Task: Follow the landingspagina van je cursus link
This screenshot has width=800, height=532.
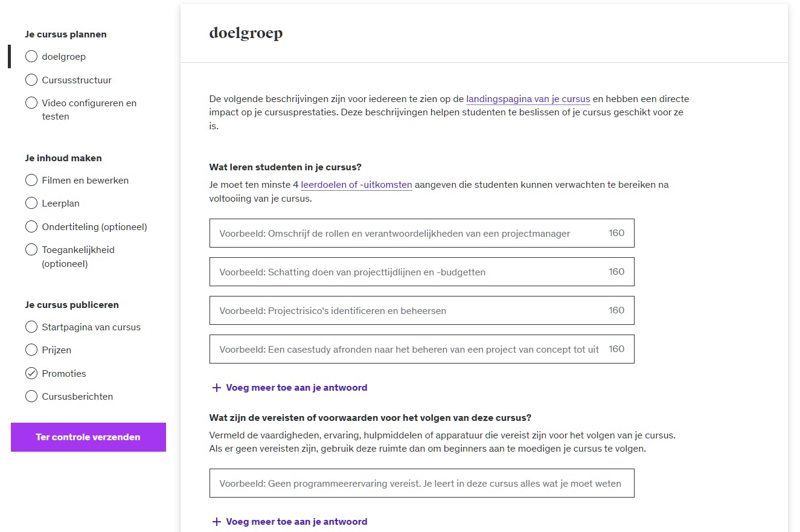Action: tap(528, 99)
